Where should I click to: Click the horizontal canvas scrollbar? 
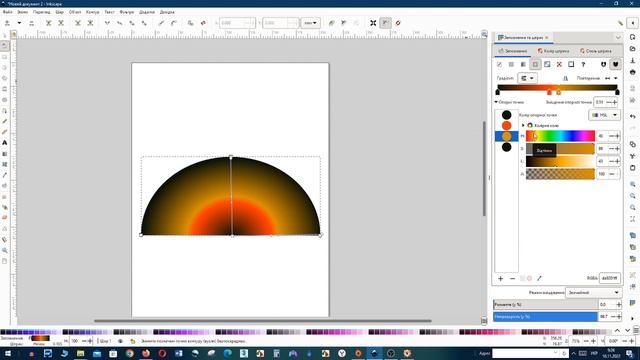pos(262,321)
